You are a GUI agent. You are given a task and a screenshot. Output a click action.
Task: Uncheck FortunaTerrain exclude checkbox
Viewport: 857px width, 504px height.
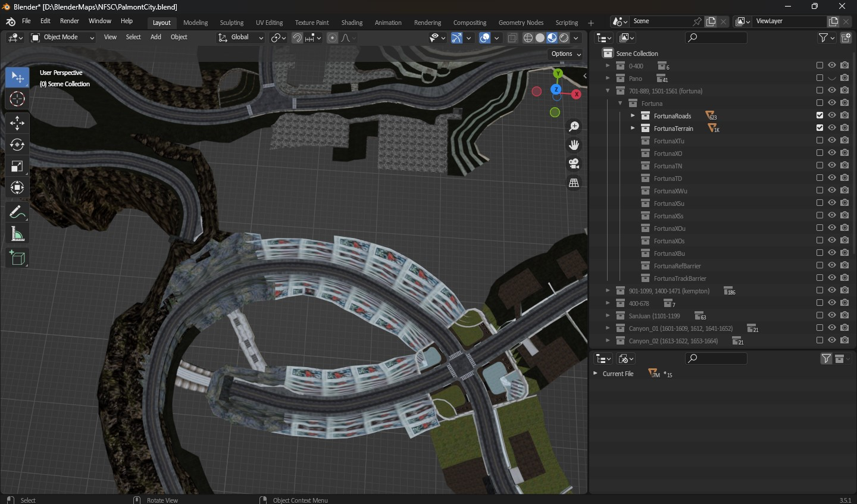point(820,128)
